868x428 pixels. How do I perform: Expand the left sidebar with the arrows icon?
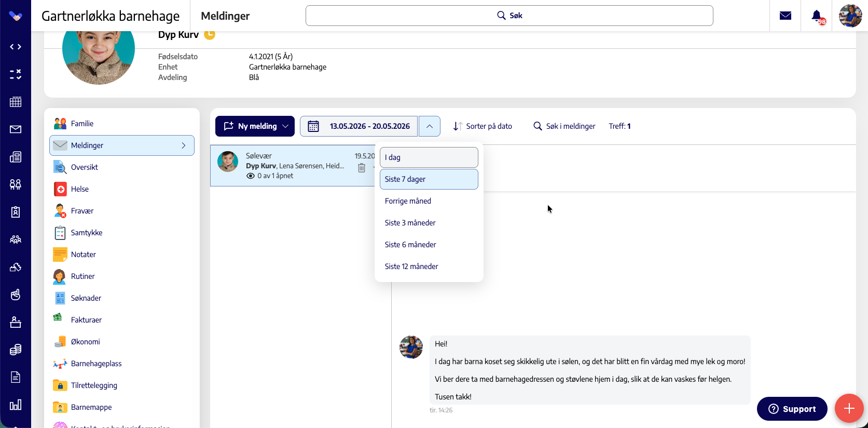pyautogui.click(x=16, y=47)
